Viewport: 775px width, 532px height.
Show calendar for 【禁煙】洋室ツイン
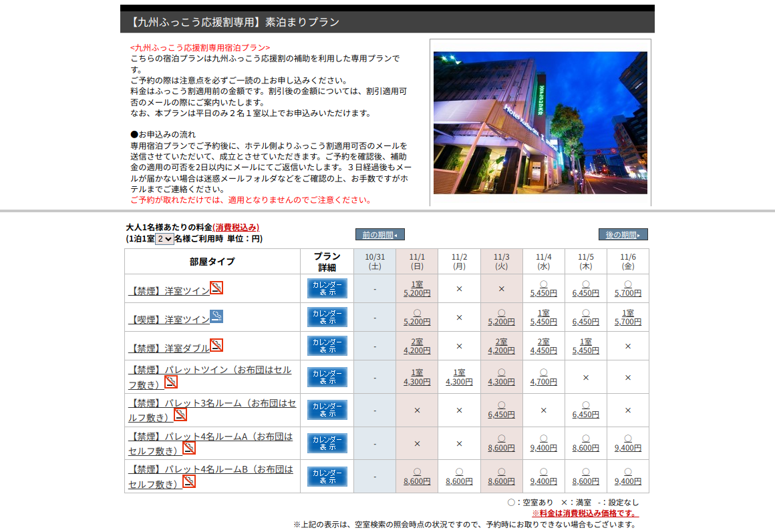pyautogui.click(x=327, y=288)
